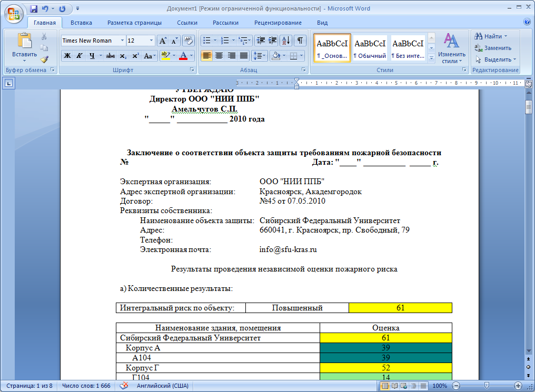535x392 pixels.
Task: Clear formatting of the selected text
Action: point(189,41)
